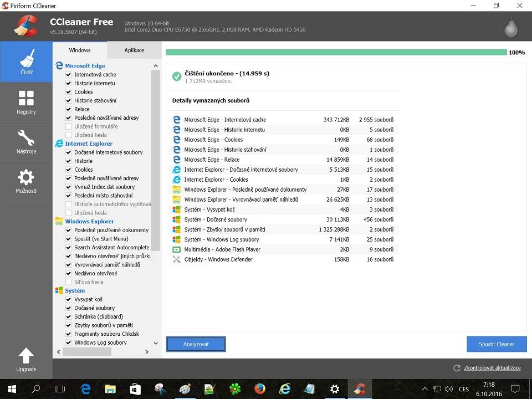
Task: Collapse the Systém group header
Action: click(75, 290)
